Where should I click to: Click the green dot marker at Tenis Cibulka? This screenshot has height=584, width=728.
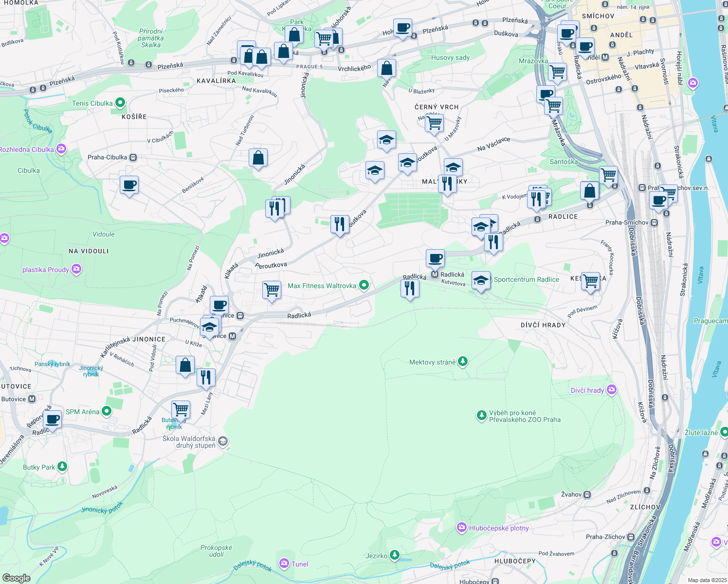[119, 103]
